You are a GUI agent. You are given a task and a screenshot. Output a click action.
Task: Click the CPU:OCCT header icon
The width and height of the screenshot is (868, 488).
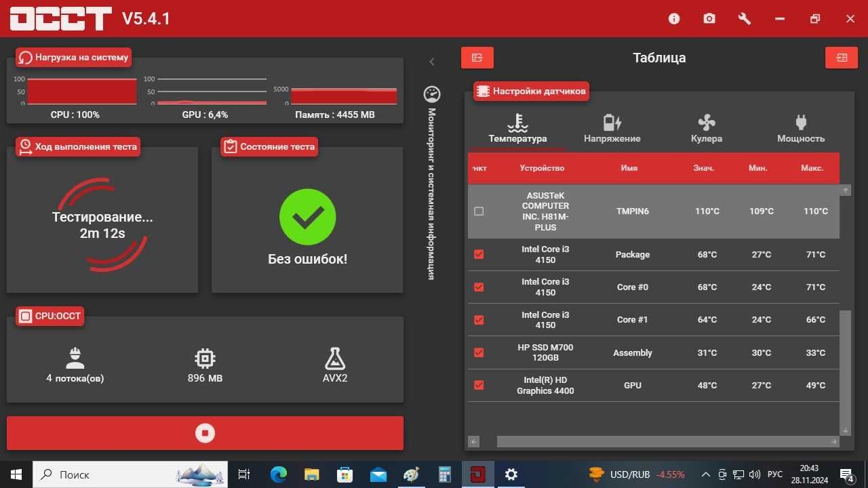[25, 316]
